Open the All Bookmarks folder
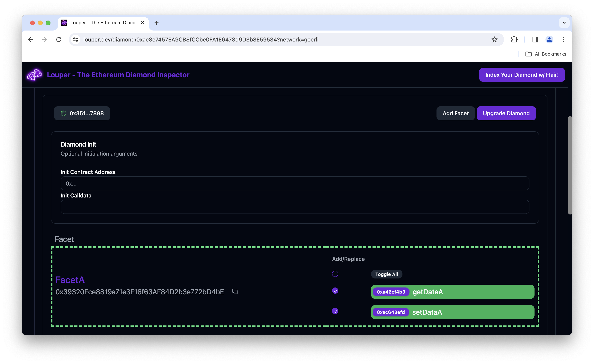Image resolution: width=594 pixels, height=364 pixels. [545, 54]
